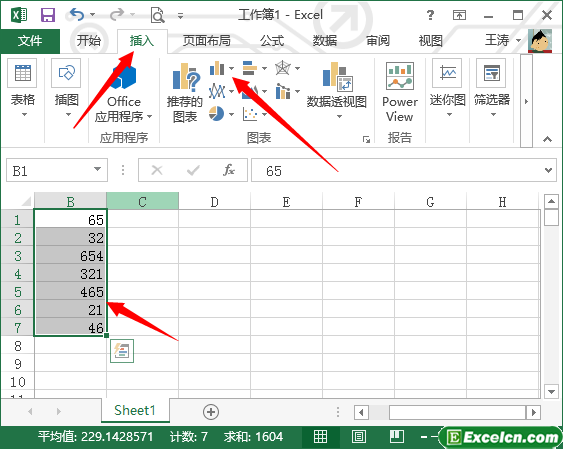563x449 pixels.
Task: Click the Redo arrow icon
Action: pos(117,15)
